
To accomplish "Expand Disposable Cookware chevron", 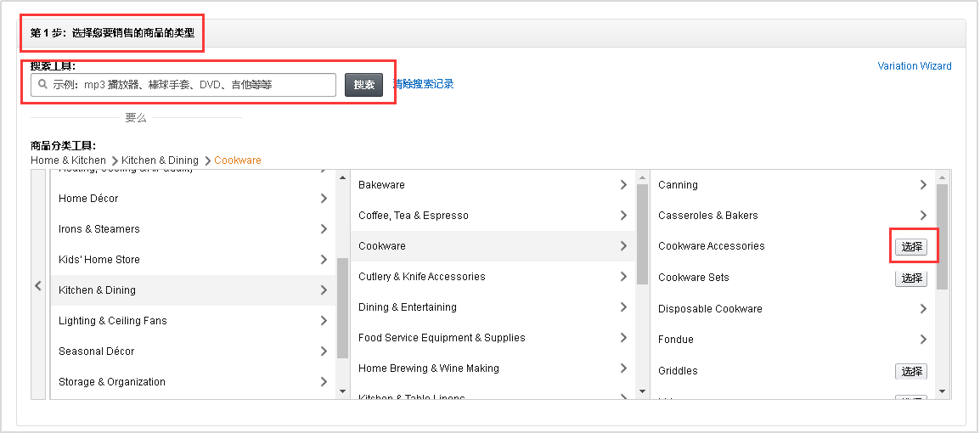I will pyautogui.click(x=923, y=309).
